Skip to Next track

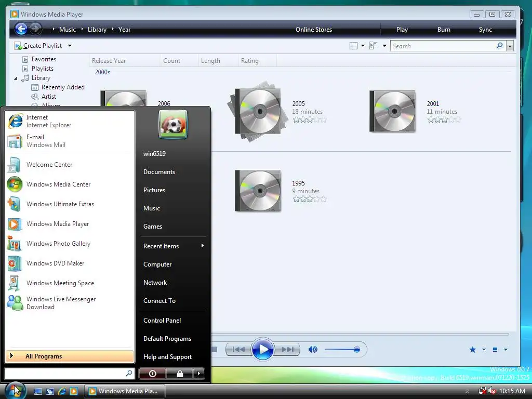coord(287,350)
